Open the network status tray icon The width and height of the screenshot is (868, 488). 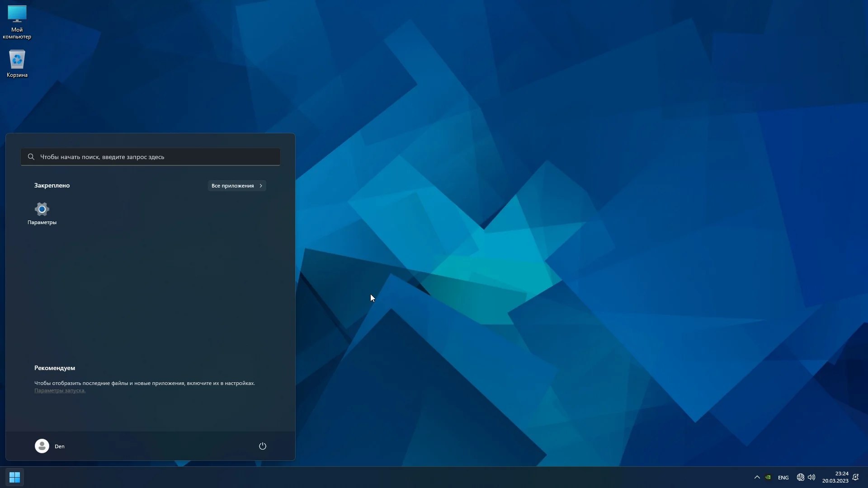tap(800, 477)
